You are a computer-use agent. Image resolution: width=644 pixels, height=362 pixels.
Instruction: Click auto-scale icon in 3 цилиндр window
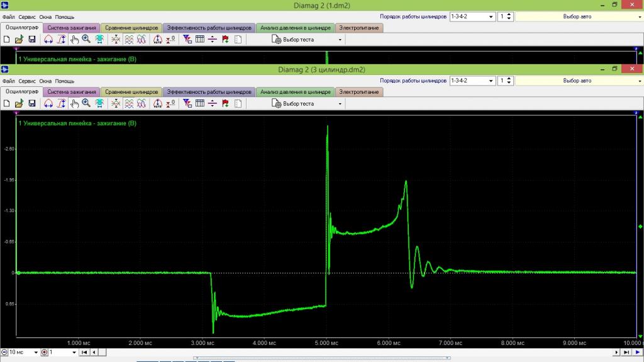point(99,103)
